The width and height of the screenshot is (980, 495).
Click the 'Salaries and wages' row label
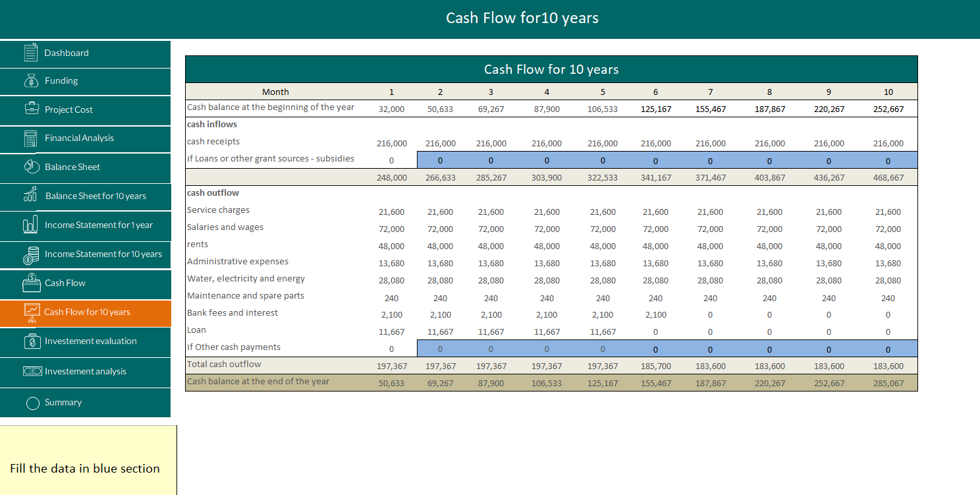point(225,227)
